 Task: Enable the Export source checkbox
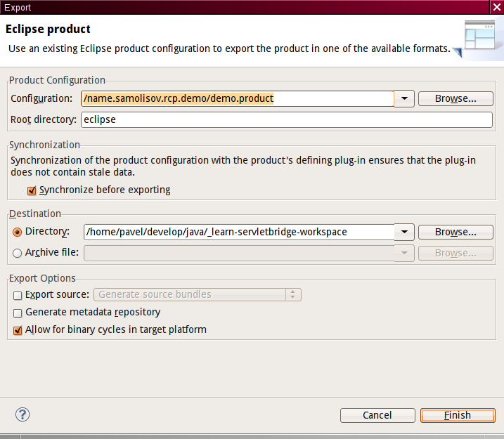pyautogui.click(x=18, y=295)
